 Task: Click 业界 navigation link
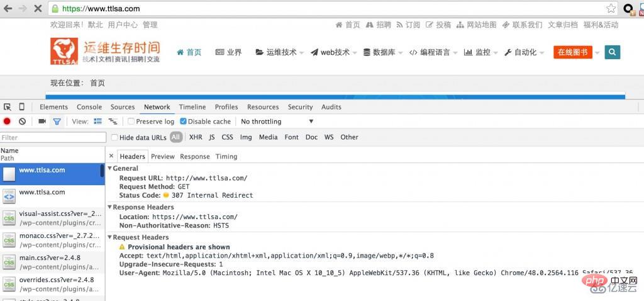coord(229,52)
